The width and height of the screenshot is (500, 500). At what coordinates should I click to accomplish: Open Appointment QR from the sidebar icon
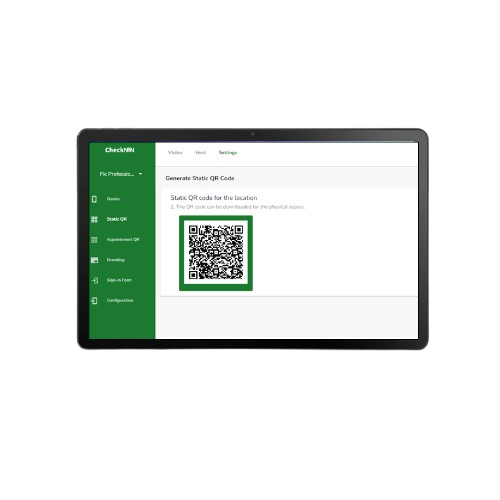94,240
